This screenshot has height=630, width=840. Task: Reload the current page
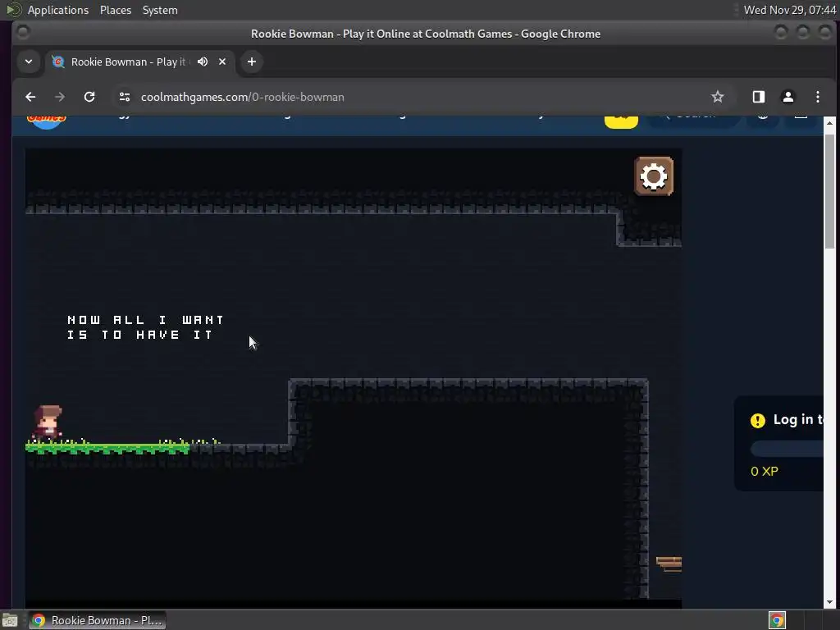click(x=89, y=97)
